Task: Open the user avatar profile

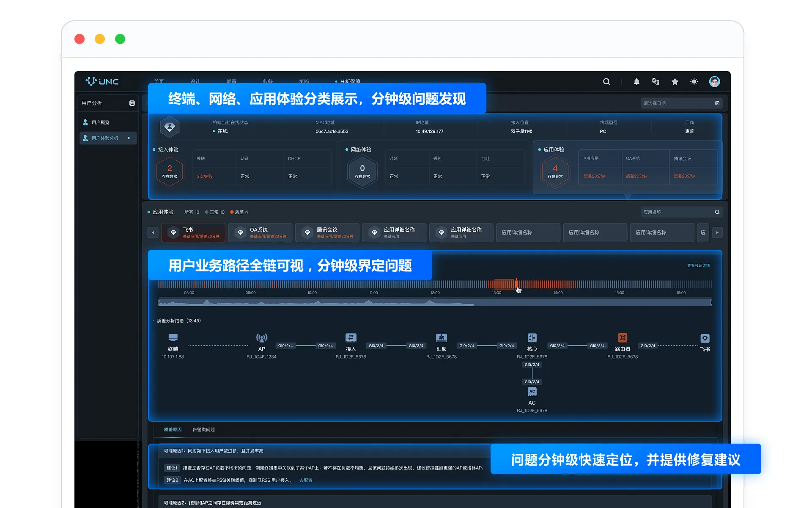Action: coord(714,82)
